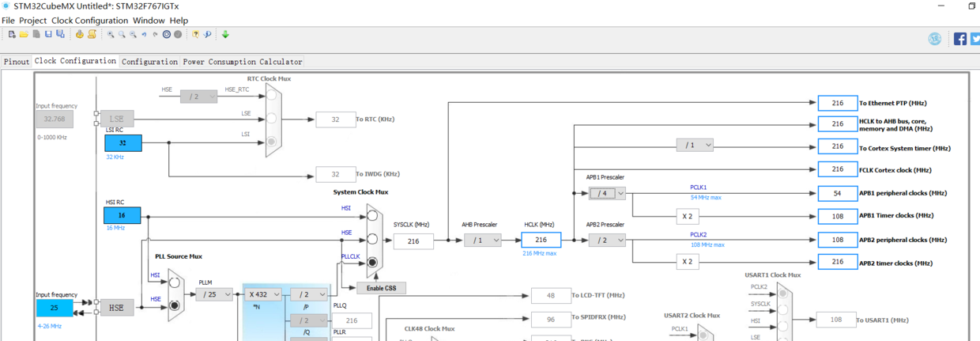Image resolution: width=980 pixels, height=341 pixels.
Task: Click the third zoom magnifier icon
Action: pyautogui.click(x=133, y=35)
